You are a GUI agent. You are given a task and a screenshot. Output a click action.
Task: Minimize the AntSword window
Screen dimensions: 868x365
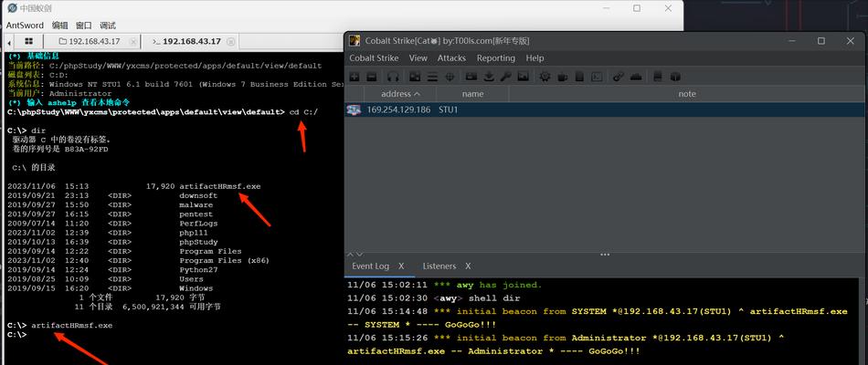click(x=606, y=7)
